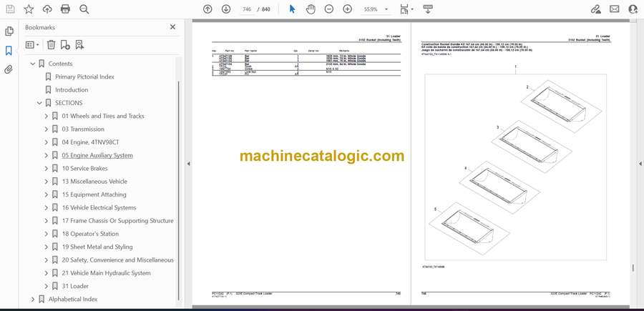Delete bookmark with trash icon
Screen dimensions: 644x311
pos(51,44)
